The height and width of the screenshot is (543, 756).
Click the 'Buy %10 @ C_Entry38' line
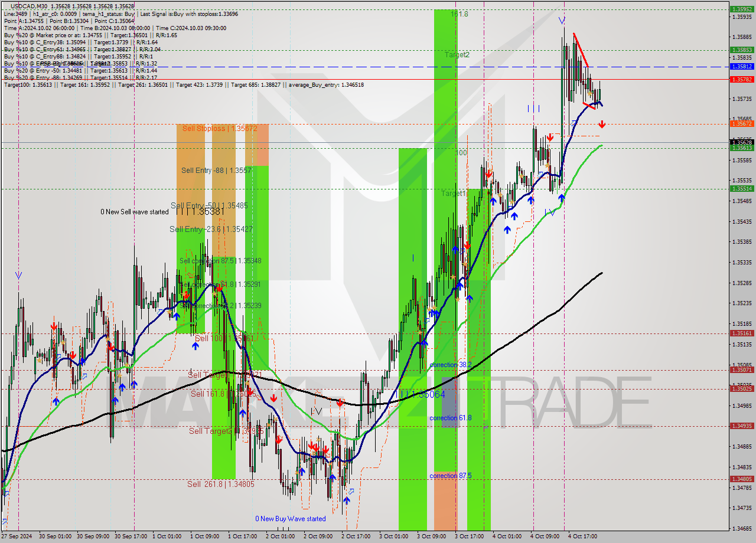(80, 42)
